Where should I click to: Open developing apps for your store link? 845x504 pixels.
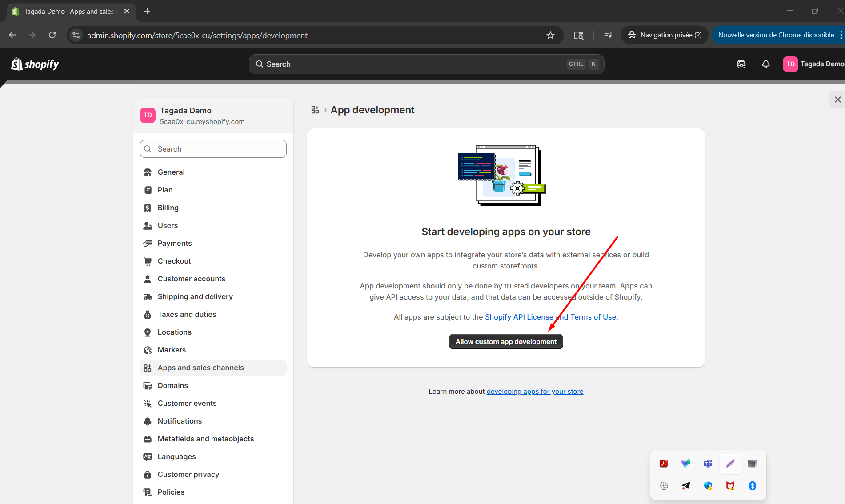point(535,392)
